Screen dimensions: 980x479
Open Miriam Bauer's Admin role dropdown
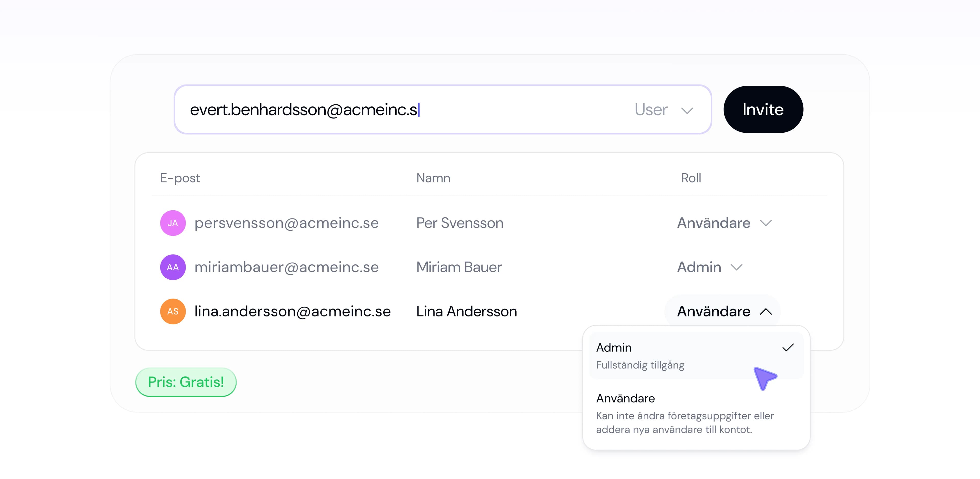click(x=699, y=267)
